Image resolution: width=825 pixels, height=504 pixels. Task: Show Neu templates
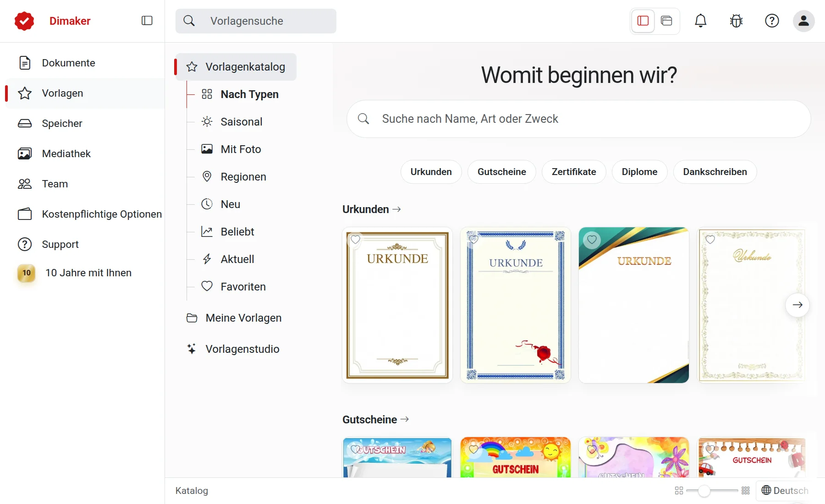click(221, 204)
